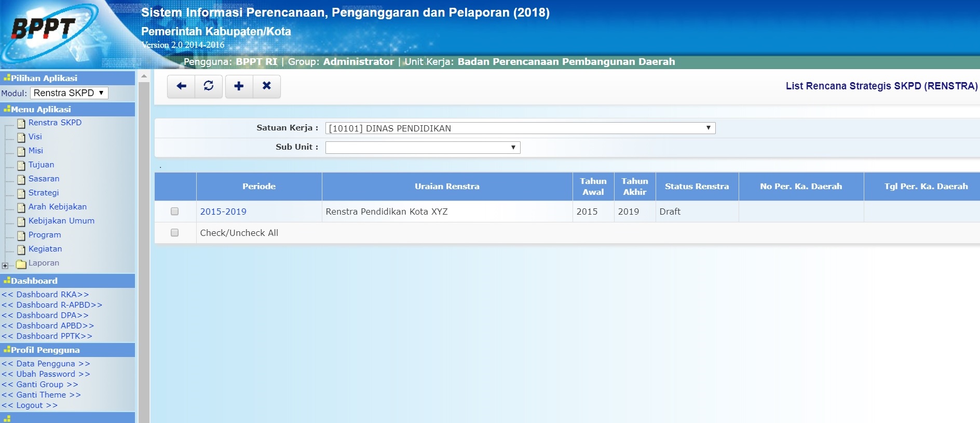Open Arah Kebijakan in the menu tree
The width and height of the screenshot is (980, 423).
coord(57,207)
